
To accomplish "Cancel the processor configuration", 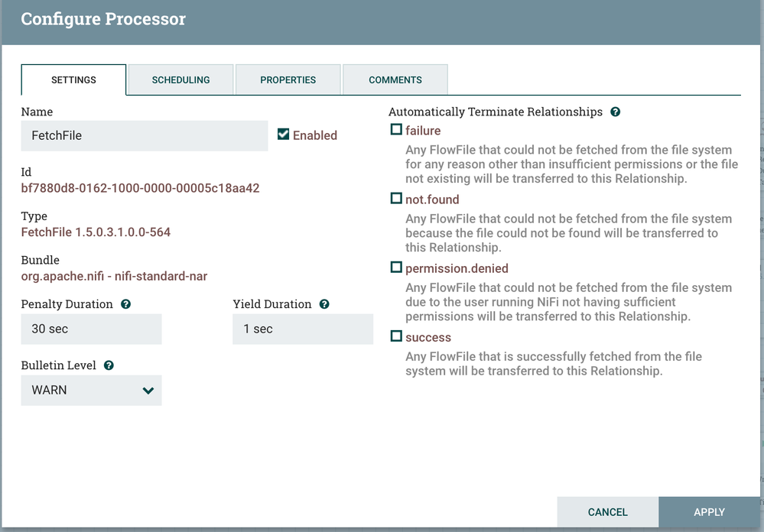I will coord(607,512).
